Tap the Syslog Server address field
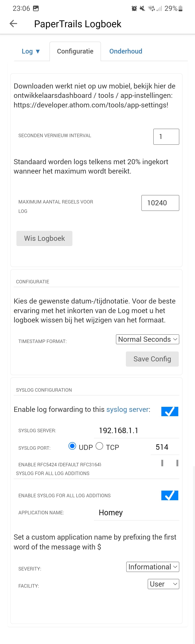This screenshot has height=644, width=195. [136, 430]
